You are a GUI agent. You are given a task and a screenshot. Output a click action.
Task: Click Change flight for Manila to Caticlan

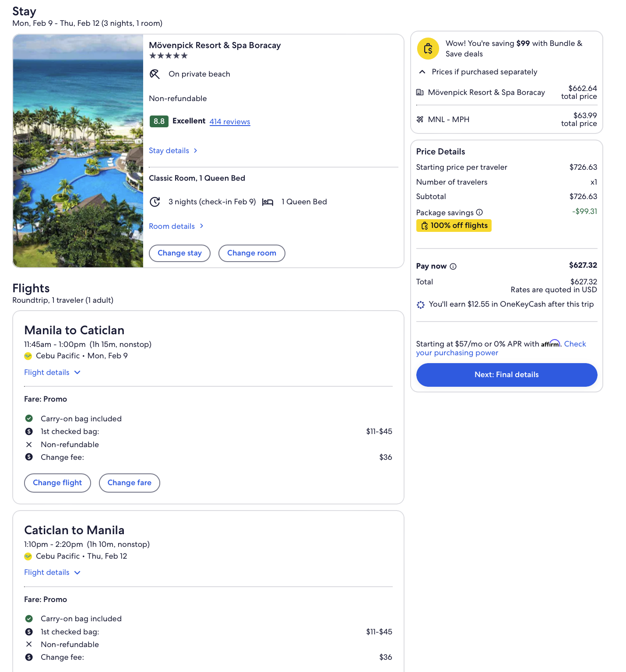[x=57, y=483]
